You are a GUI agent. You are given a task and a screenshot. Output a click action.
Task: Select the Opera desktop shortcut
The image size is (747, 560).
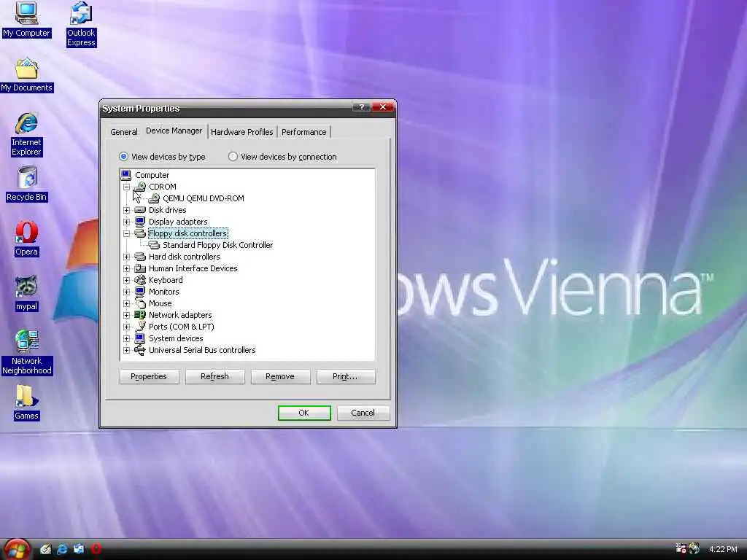(x=26, y=233)
